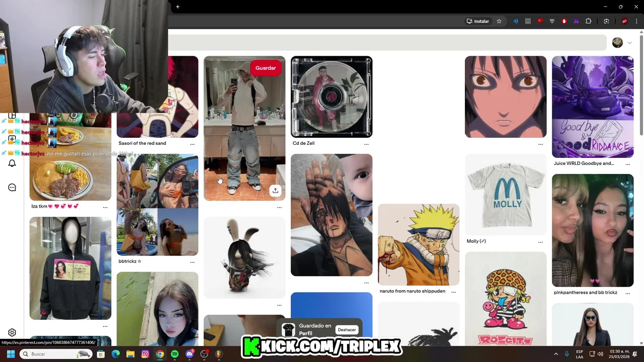644x362 pixels.
Task: Open Instagram from the taskbar
Action: click(145, 354)
